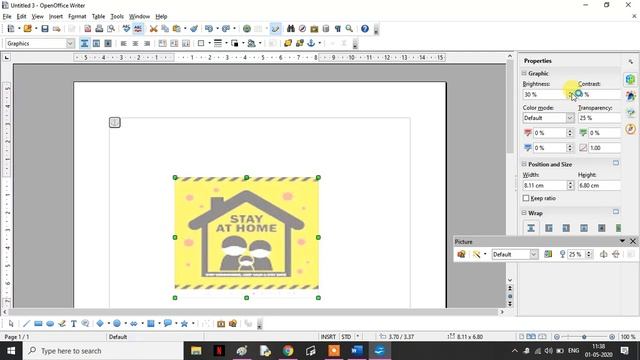Image resolution: width=640 pixels, height=360 pixels.
Task: Flip picture vertically in Picture toolbar
Action: point(616,254)
